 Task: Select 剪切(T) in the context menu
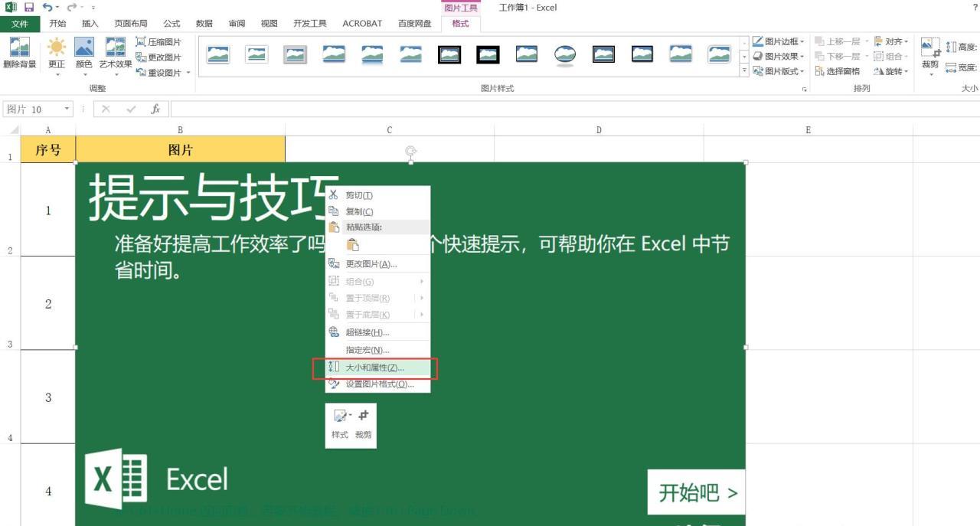coord(377,195)
